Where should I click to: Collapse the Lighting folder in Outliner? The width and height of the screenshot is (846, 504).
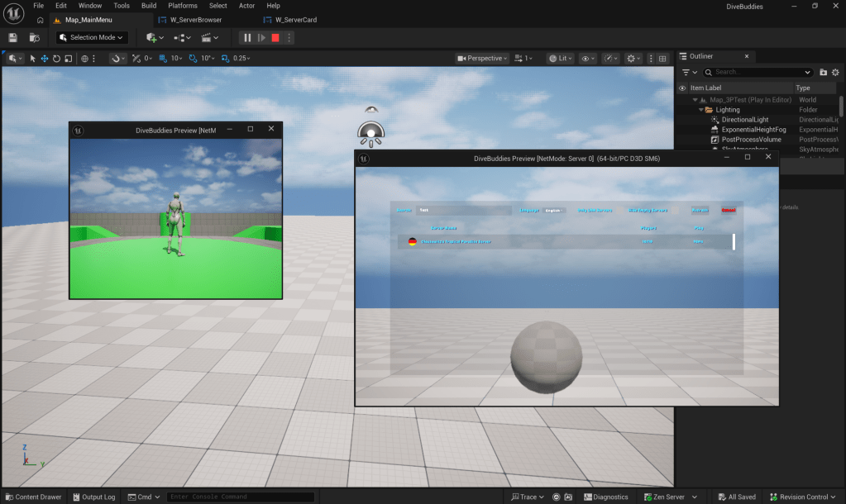tap(701, 110)
